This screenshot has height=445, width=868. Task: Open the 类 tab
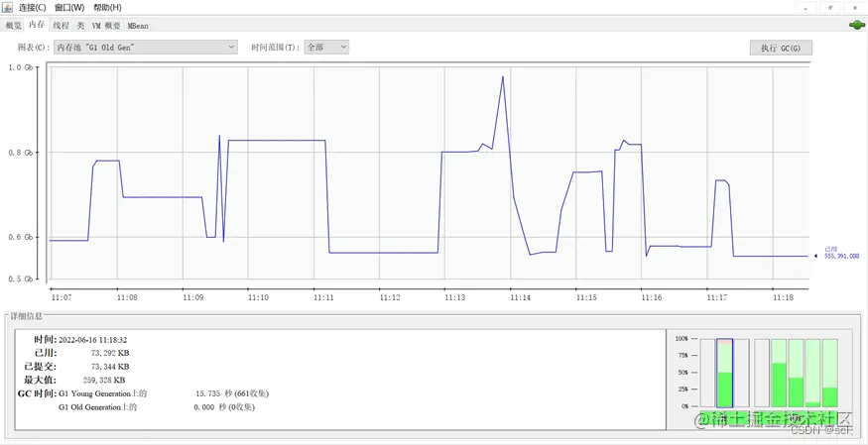[80, 26]
